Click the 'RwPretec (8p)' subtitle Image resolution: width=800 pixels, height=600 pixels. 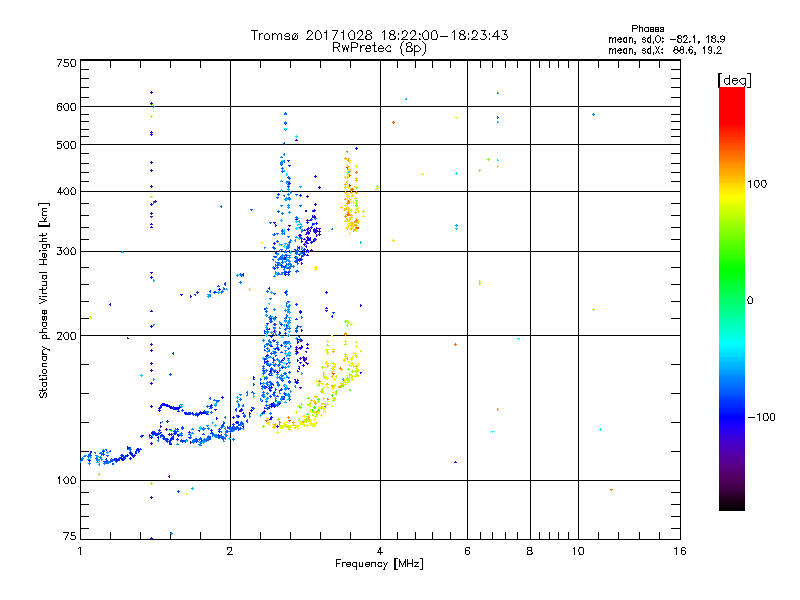coord(379,48)
